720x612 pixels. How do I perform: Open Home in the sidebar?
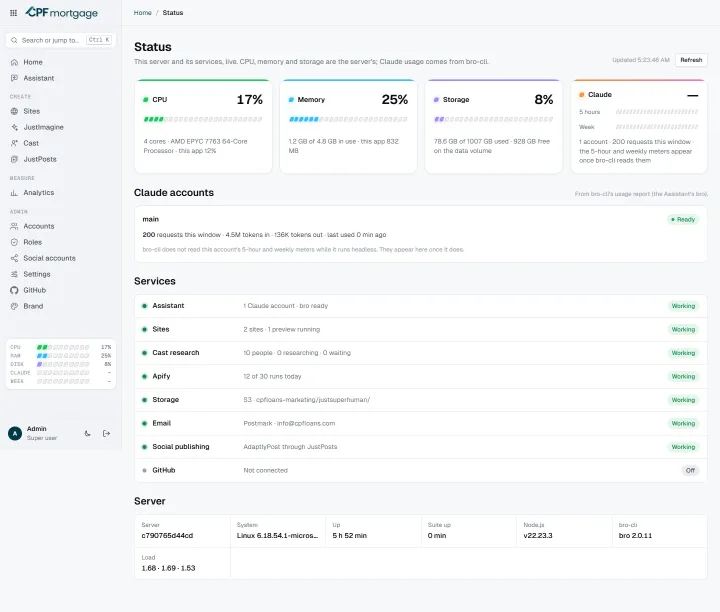[x=61, y=62]
